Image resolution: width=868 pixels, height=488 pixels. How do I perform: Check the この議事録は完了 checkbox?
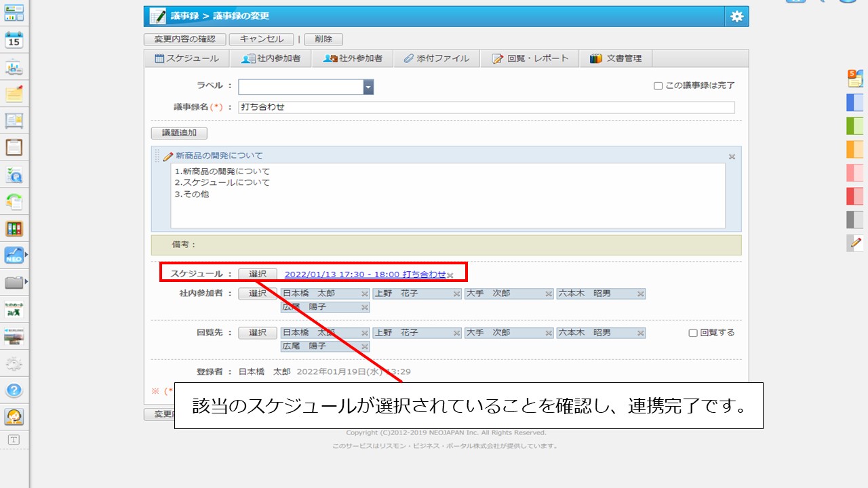pos(658,86)
